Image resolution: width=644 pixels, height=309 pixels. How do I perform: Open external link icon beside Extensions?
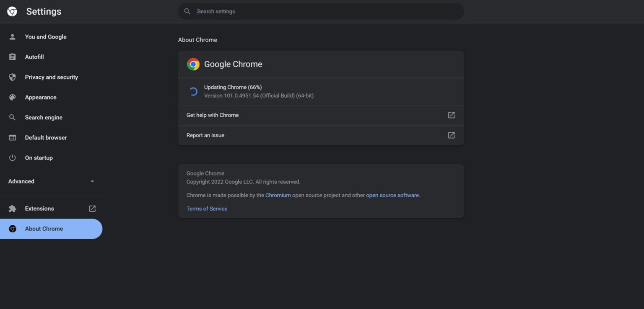tap(92, 209)
